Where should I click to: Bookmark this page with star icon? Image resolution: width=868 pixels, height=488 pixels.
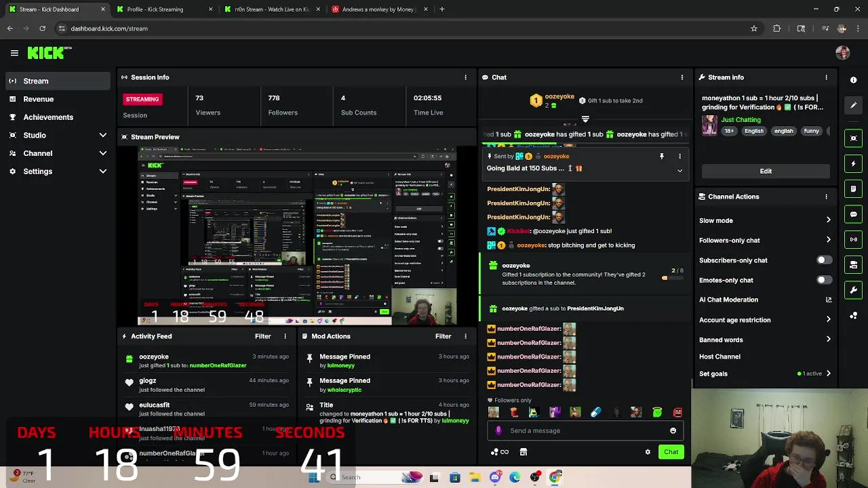click(753, 28)
